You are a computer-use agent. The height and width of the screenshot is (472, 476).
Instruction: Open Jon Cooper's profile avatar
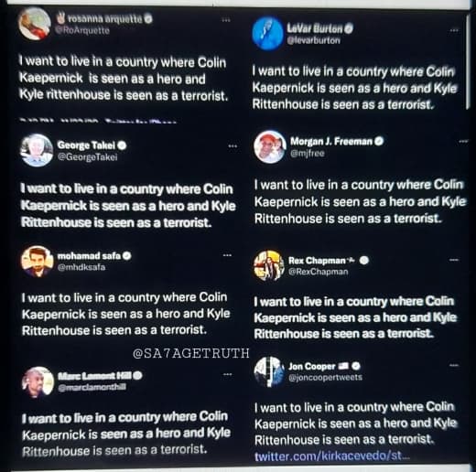269,371
